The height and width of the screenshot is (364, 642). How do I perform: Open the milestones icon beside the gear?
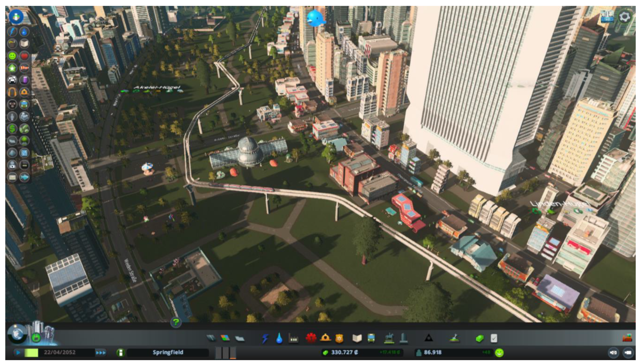point(607,16)
